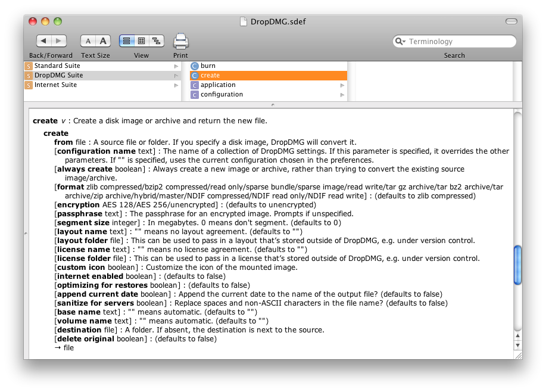The height and width of the screenshot is (392, 546).
Task: Click the bold 'volume name' parameter
Action: (85, 321)
